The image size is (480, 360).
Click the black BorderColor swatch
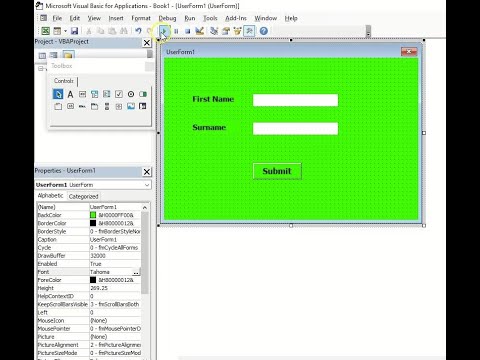coord(93,223)
